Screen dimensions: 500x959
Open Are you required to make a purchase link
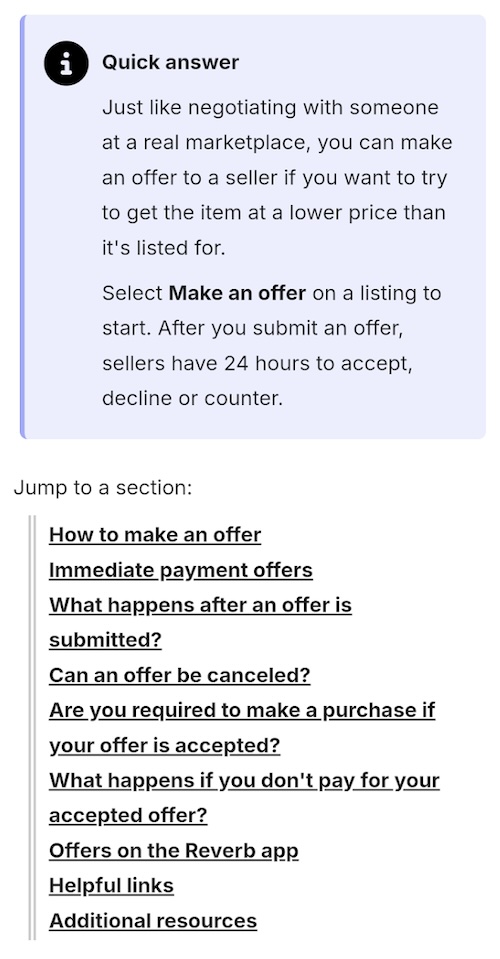coord(242,728)
